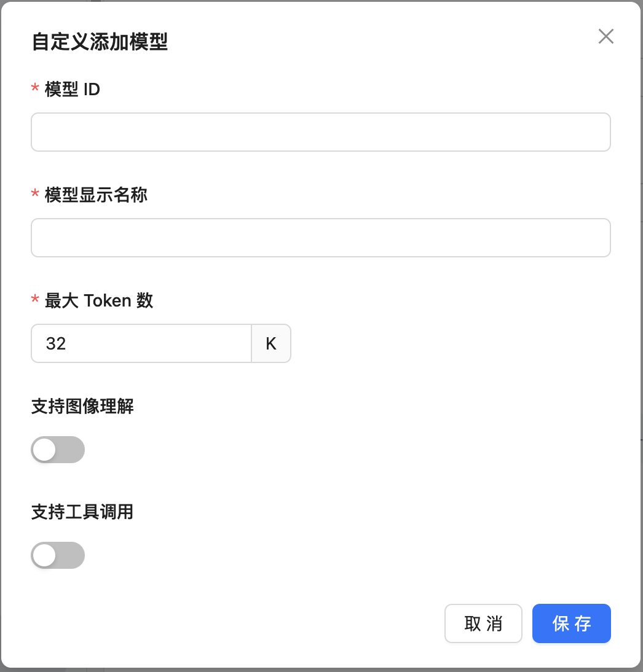The height and width of the screenshot is (672, 643).
Task: Click the red asterisk beside 模型显示名称
Action: (x=35, y=193)
